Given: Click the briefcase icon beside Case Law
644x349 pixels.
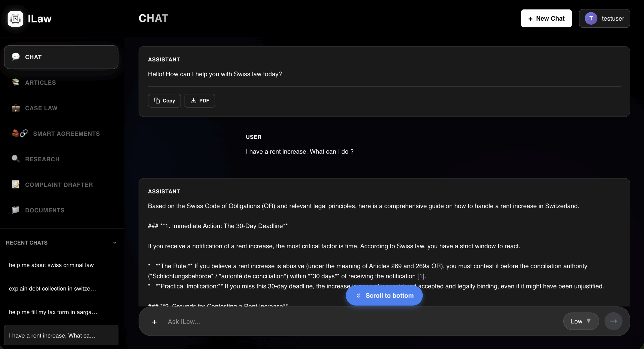Looking at the screenshot, I should point(16,108).
